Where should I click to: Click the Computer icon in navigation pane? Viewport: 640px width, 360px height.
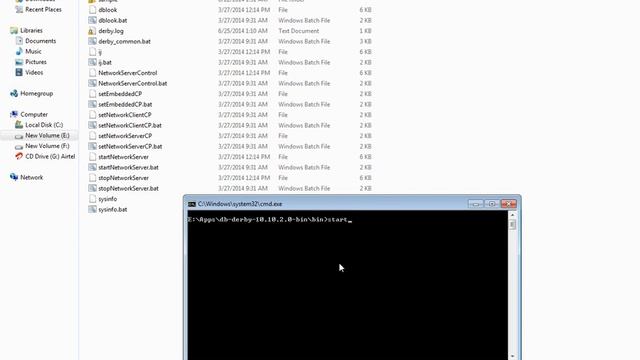(x=14, y=114)
